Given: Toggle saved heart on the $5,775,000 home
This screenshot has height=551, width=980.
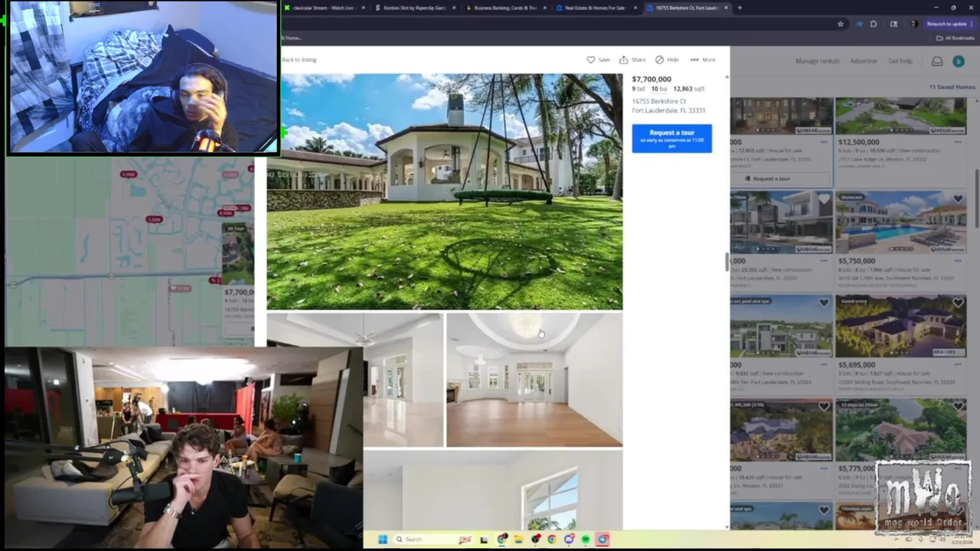Looking at the screenshot, I should pos(958,406).
